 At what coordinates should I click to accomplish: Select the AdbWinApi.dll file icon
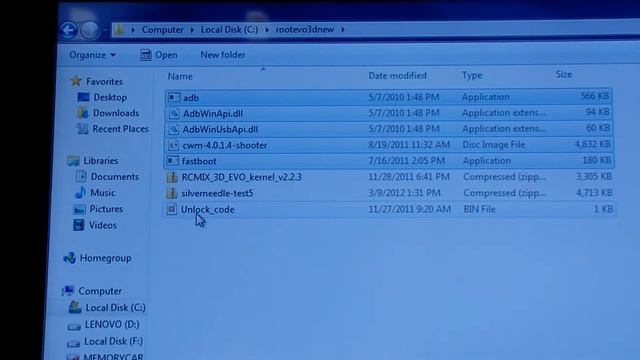click(174, 113)
